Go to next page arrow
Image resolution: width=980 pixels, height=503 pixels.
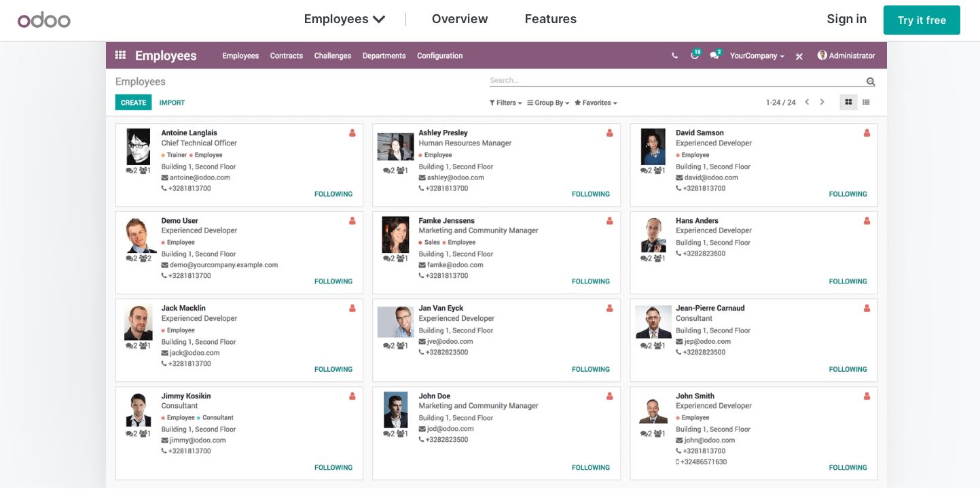[x=822, y=103]
